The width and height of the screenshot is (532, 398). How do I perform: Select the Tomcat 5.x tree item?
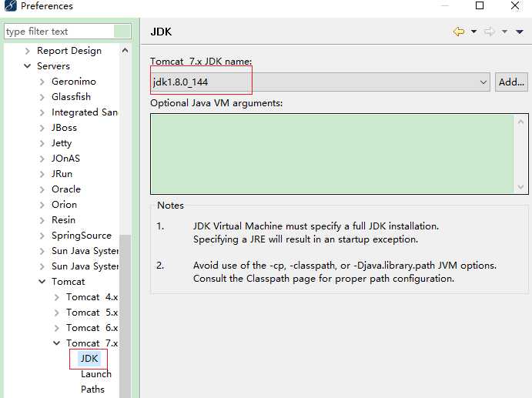[x=92, y=312]
